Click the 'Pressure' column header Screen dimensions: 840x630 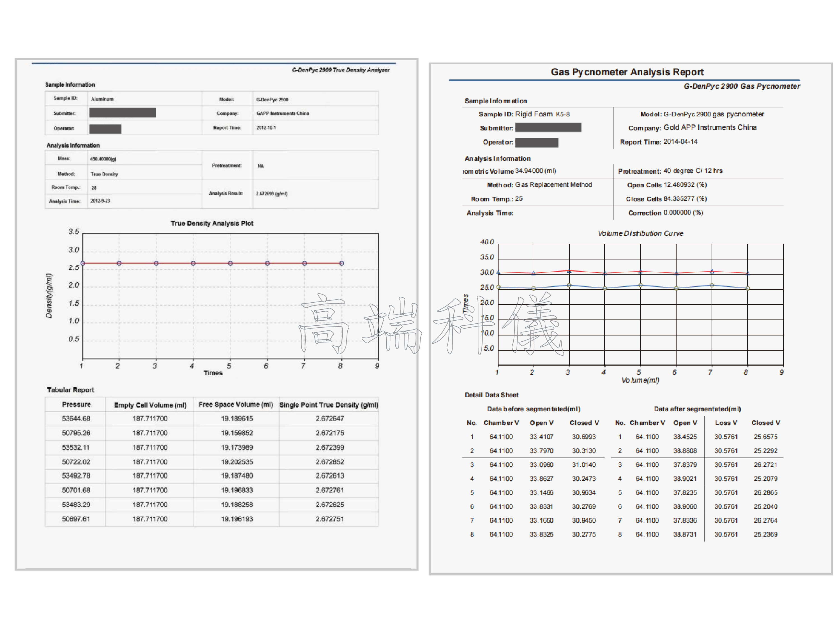point(76,404)
